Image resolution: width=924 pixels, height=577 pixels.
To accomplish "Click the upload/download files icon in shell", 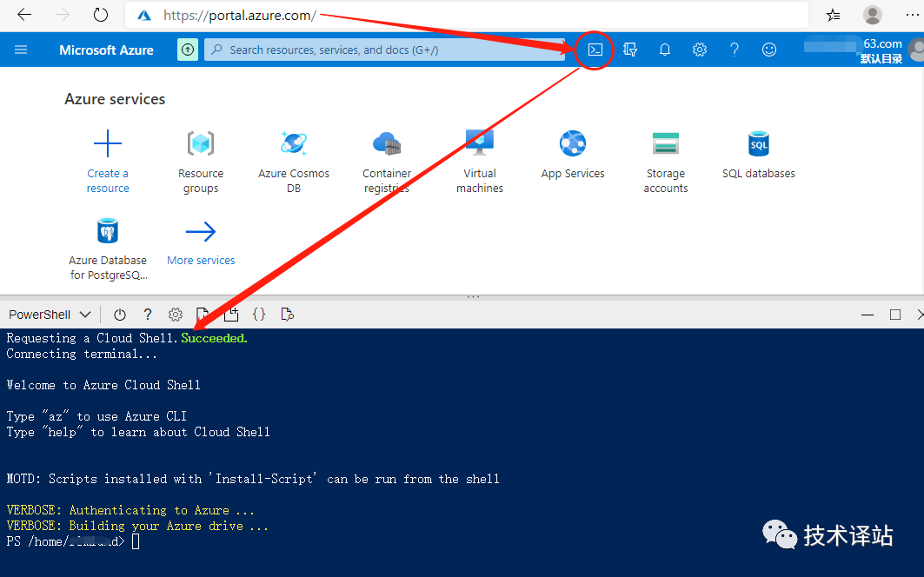I will [203, 315].
